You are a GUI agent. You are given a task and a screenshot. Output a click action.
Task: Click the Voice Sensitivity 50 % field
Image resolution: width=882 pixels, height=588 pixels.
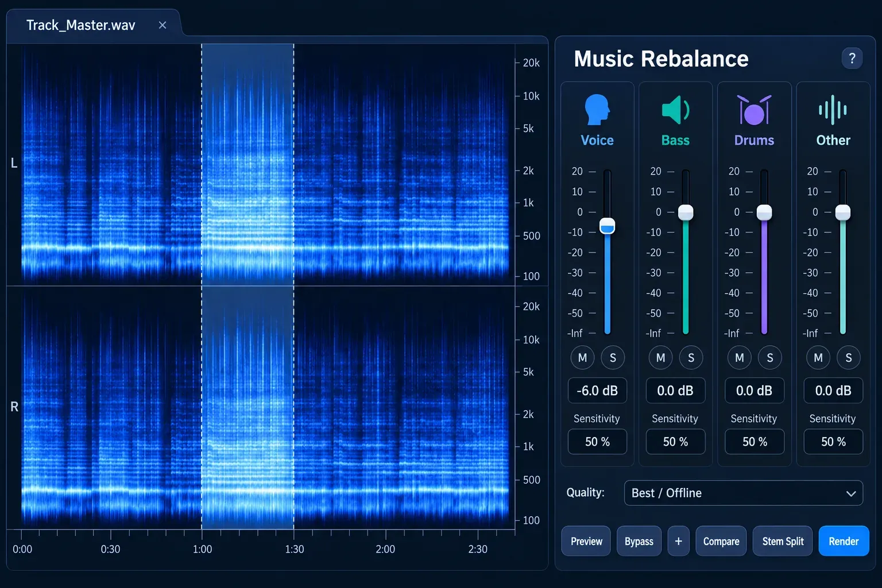click(597, 442)
